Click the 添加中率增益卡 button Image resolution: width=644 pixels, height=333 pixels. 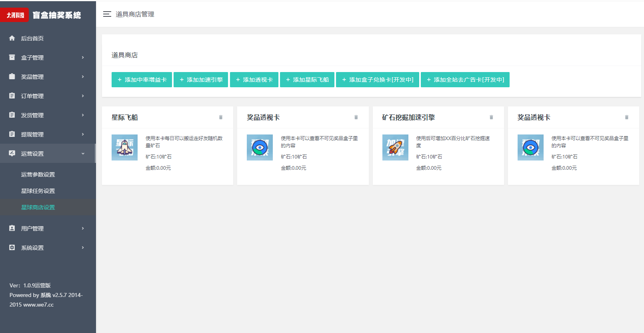pyautogui.click(x=142, y=80)
